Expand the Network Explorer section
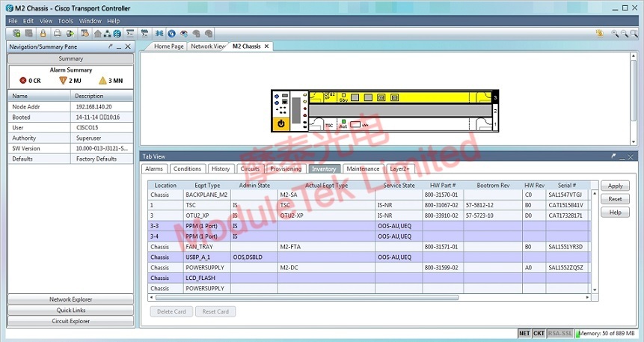 tap(70, 299)
